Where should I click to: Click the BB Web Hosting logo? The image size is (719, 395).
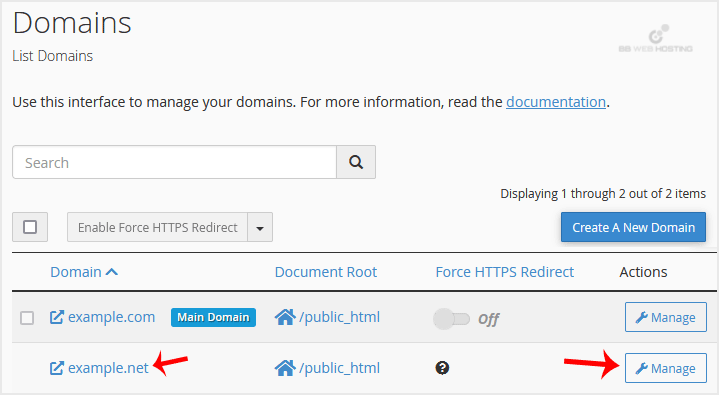[x=656, y=39]
